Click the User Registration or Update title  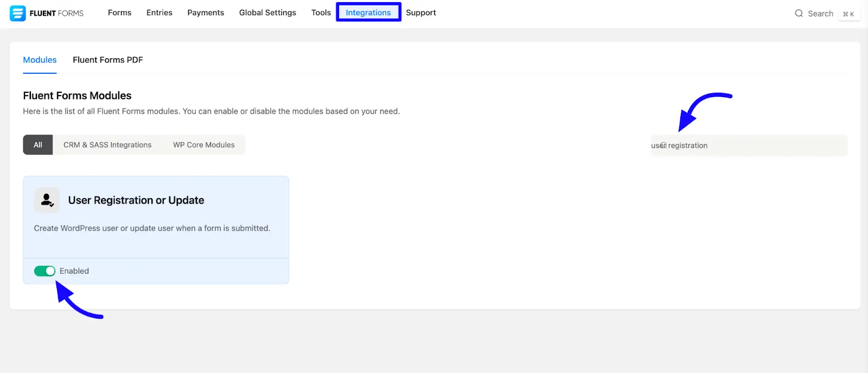click(x=136, y=200)
